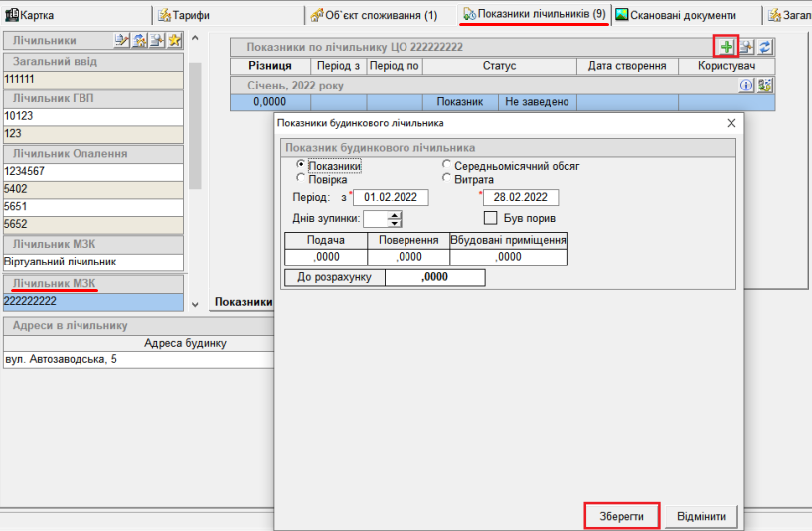
Task: Click the green plus add reading icon
Action: pos(728,47)
